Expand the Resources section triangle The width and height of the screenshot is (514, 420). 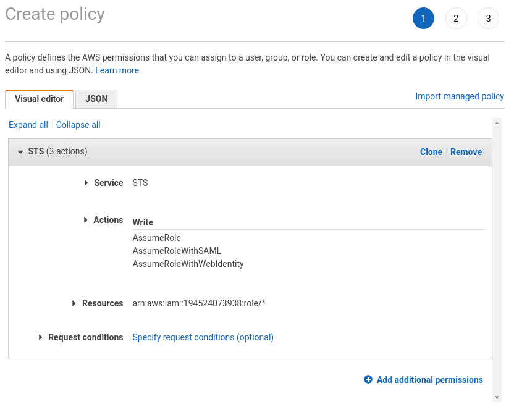74,303
